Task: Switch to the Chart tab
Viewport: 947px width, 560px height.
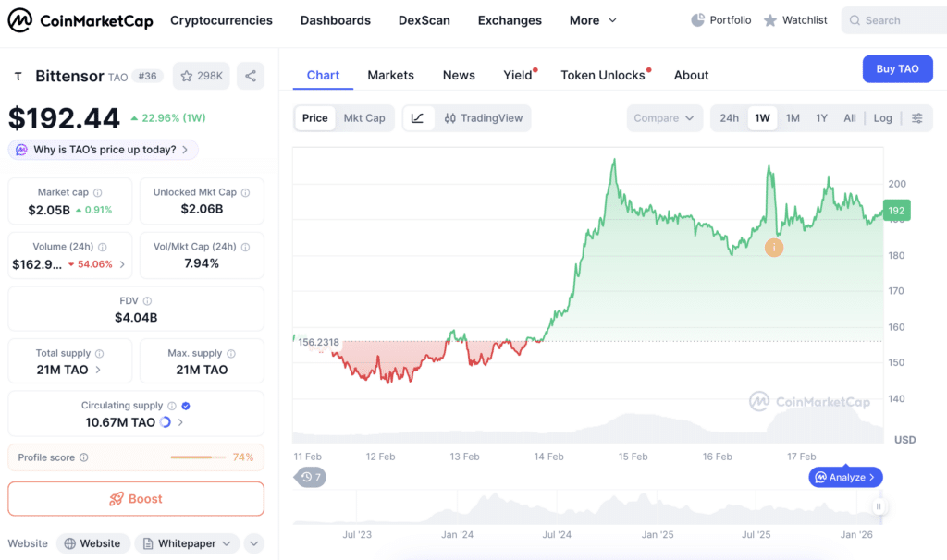Action: (x=323, y=76)
